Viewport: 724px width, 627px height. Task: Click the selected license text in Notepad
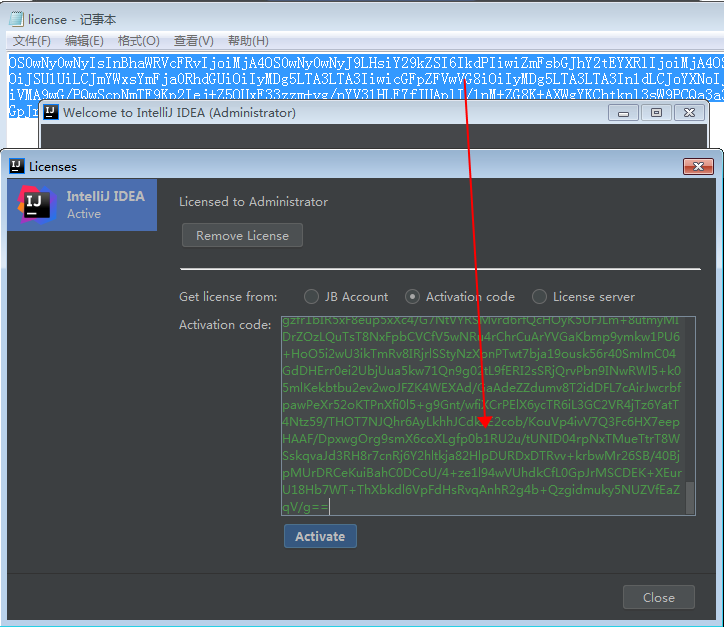tap(365, 78)
